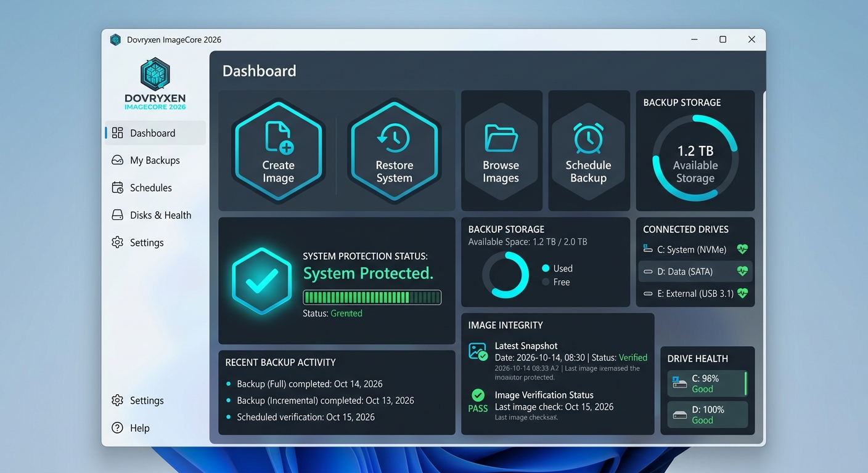This screenshot has width=868, height=473.
Task: Open Browse Images tile
Action: coord(501,152)
